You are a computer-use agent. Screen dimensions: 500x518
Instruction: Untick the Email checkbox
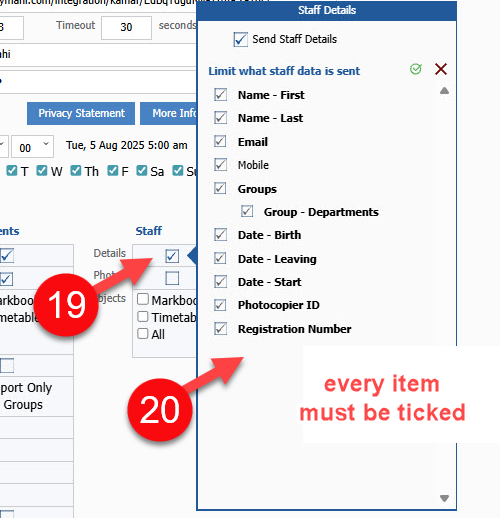220,141
